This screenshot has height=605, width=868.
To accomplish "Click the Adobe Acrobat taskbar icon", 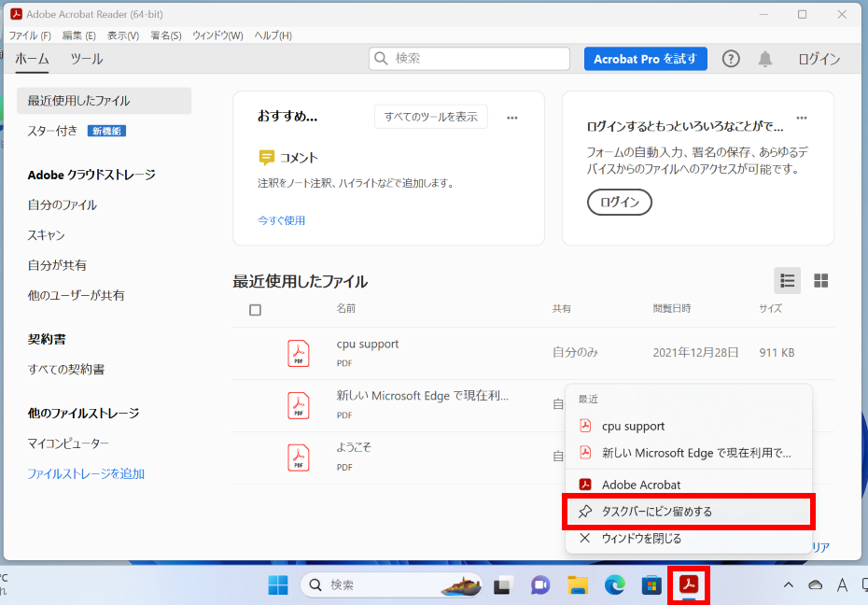I will point(689,584).
